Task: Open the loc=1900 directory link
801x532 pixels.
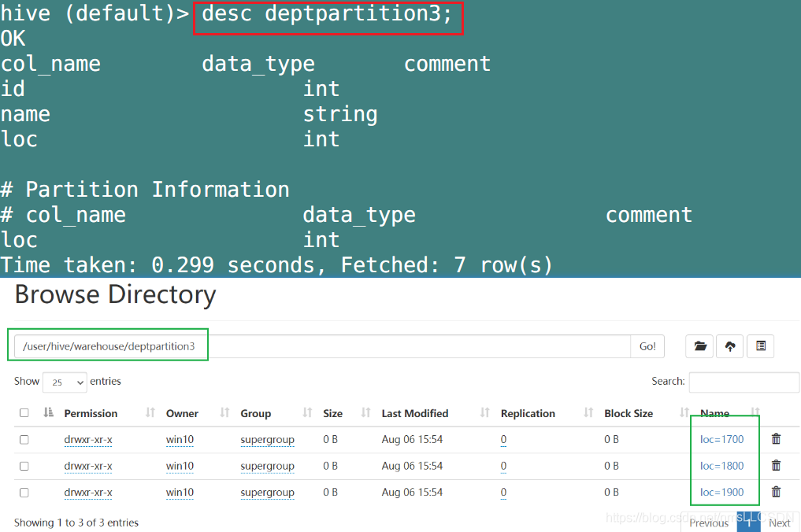Action: [721, 492]
